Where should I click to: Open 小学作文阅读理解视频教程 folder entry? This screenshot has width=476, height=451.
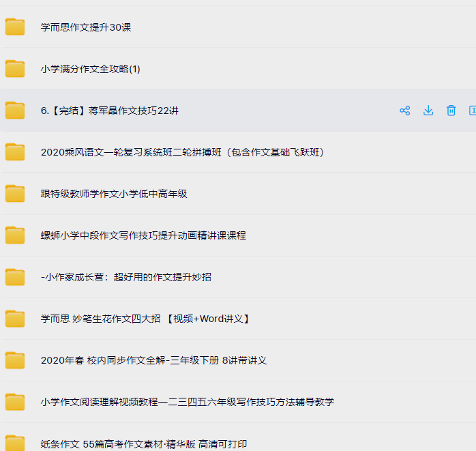pyautogui.click(x=188, y=402)
